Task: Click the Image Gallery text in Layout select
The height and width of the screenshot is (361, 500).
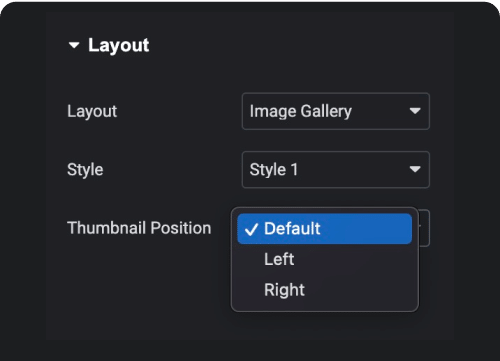Action: (x=301, y=111)
